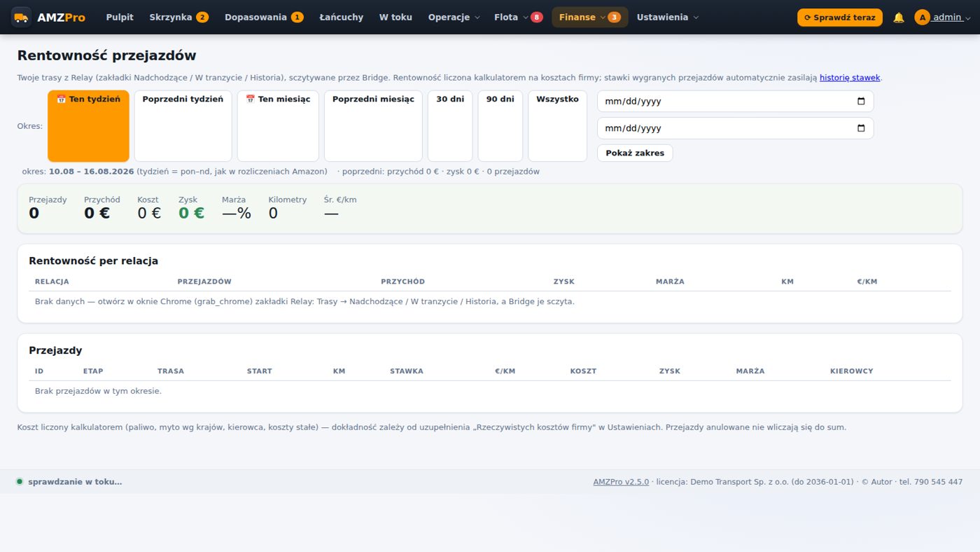This screenshot has height=552, width=980.
Task: Open Łańcuchy in navigation
Action: (341, 18)
